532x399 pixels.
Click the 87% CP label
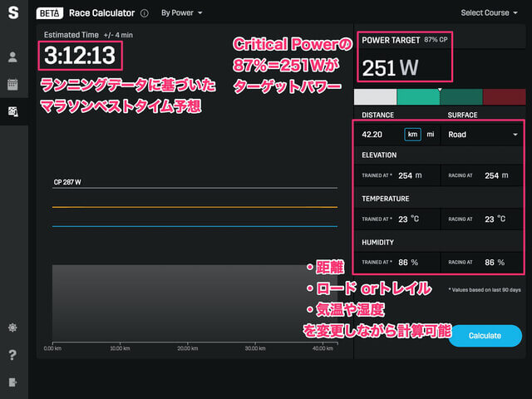[436, 40]
